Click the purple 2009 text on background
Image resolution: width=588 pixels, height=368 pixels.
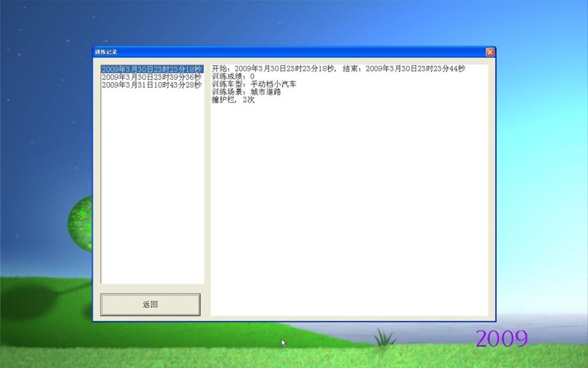click(501, 339)
